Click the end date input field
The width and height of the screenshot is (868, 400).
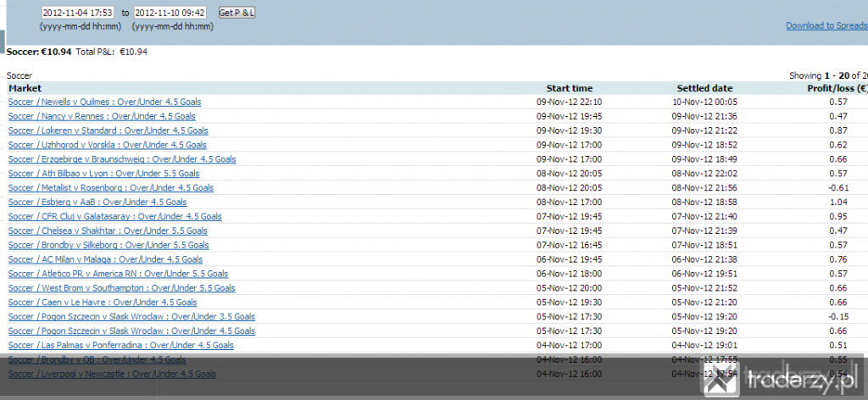(x=170, y=12)
